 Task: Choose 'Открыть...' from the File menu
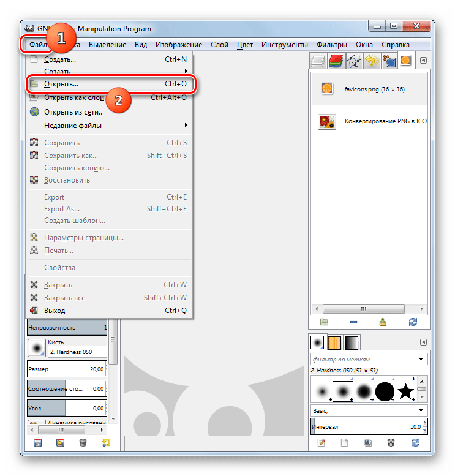[x=111, y=84]
